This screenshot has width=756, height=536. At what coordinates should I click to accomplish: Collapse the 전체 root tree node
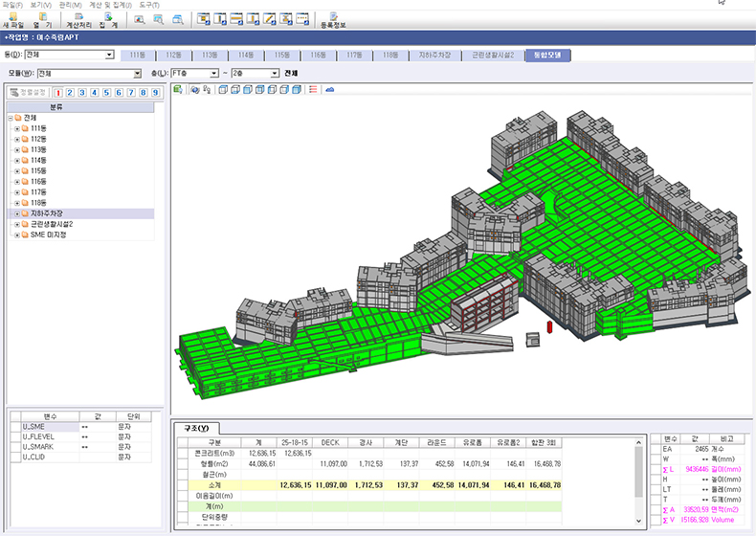tap(11, 118)
